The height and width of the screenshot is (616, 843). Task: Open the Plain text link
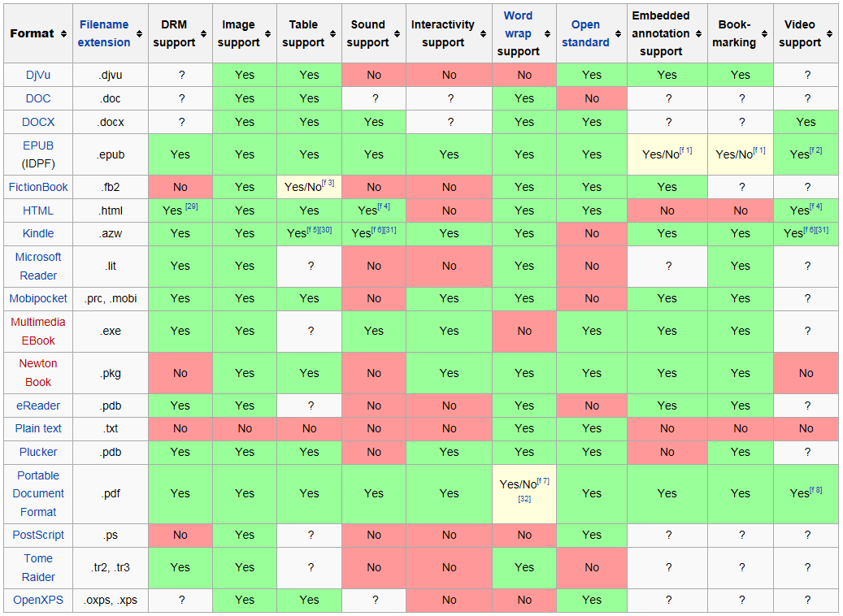[x=38, y=428]
